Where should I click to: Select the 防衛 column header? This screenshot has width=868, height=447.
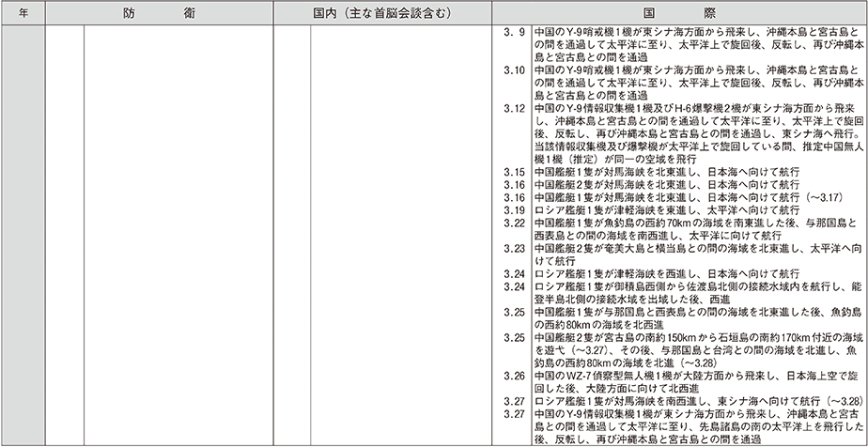pos(160,14)
